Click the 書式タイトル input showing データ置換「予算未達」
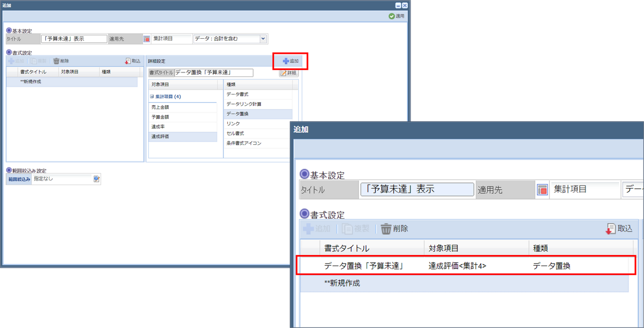The width and height of the screenshot is (644, 328). pos(213,73)
